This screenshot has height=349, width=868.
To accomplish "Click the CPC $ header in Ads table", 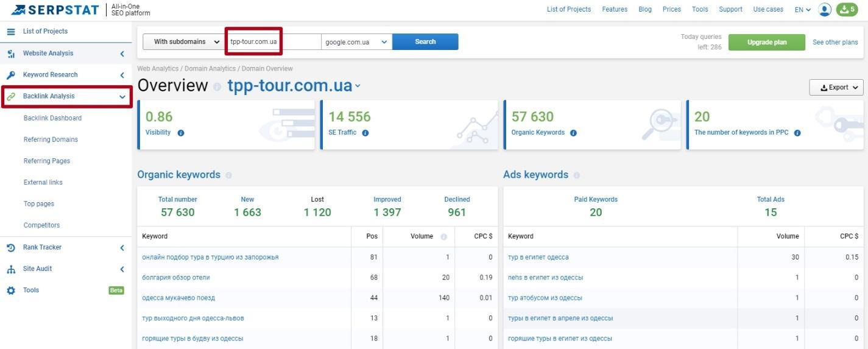I will (849, 236).
